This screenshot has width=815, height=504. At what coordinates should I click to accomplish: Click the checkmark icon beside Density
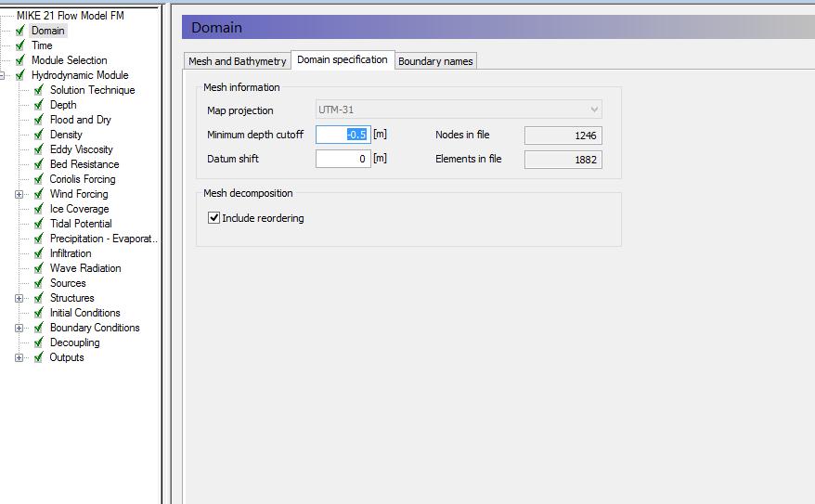click(39, 135)
